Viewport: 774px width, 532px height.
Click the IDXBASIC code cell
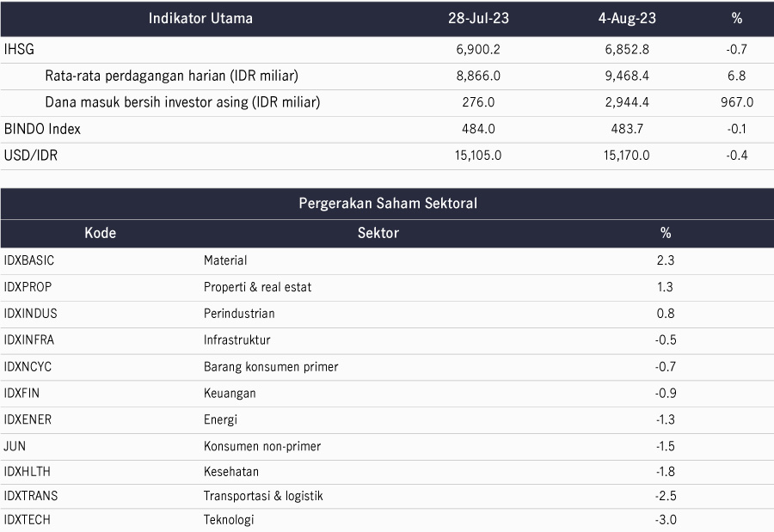click(29, 260)
